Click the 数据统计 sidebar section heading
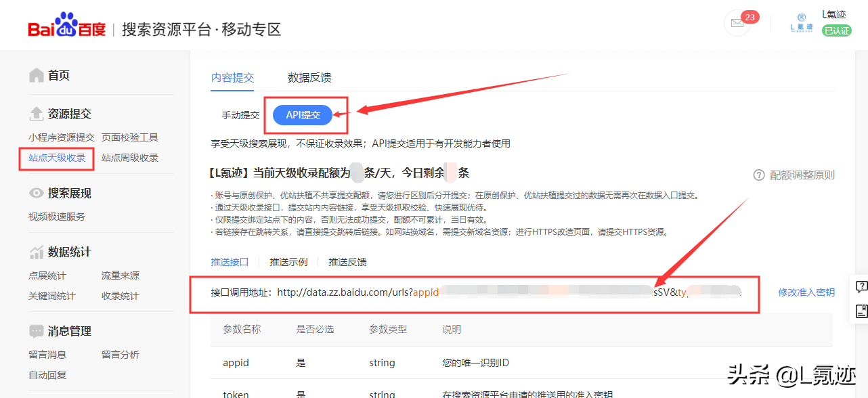Screen dimensions: 868x398 (x=70, y=252)
